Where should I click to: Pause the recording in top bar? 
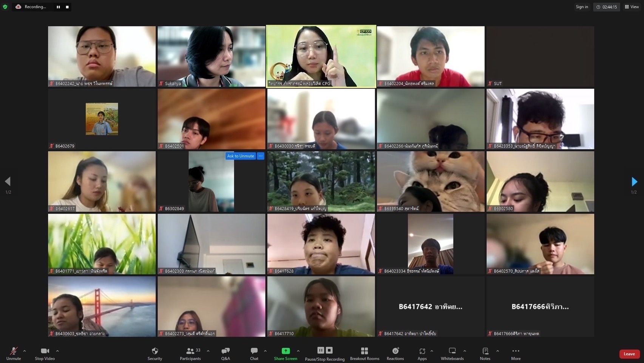pyautogui.click(x=58, y=7)
